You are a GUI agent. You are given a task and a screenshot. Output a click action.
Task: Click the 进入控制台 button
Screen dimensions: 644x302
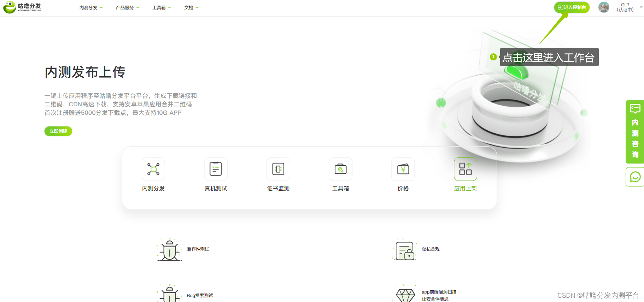coord(572,7)
